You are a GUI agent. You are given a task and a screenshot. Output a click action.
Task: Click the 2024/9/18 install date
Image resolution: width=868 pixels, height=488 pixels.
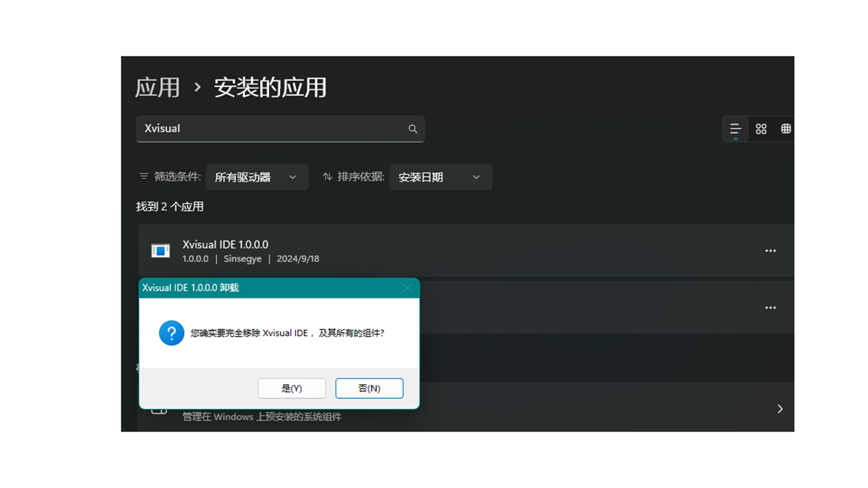(298, 259)
